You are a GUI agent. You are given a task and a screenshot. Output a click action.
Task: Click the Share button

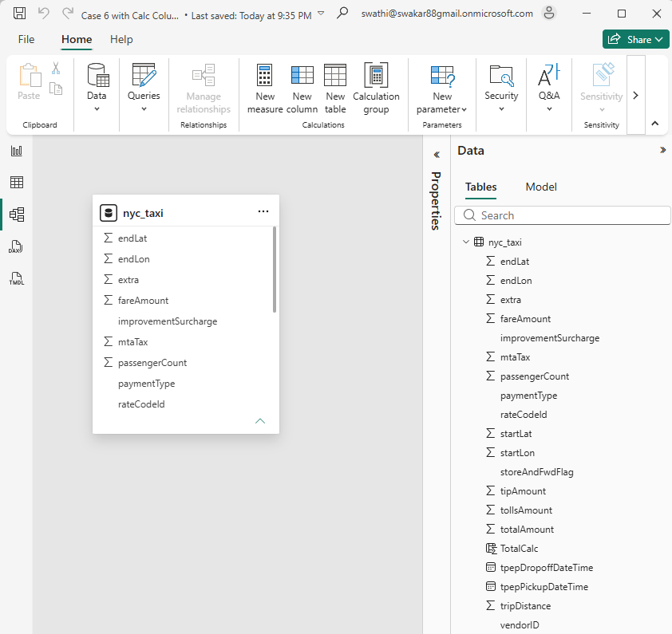pos(635,39)
